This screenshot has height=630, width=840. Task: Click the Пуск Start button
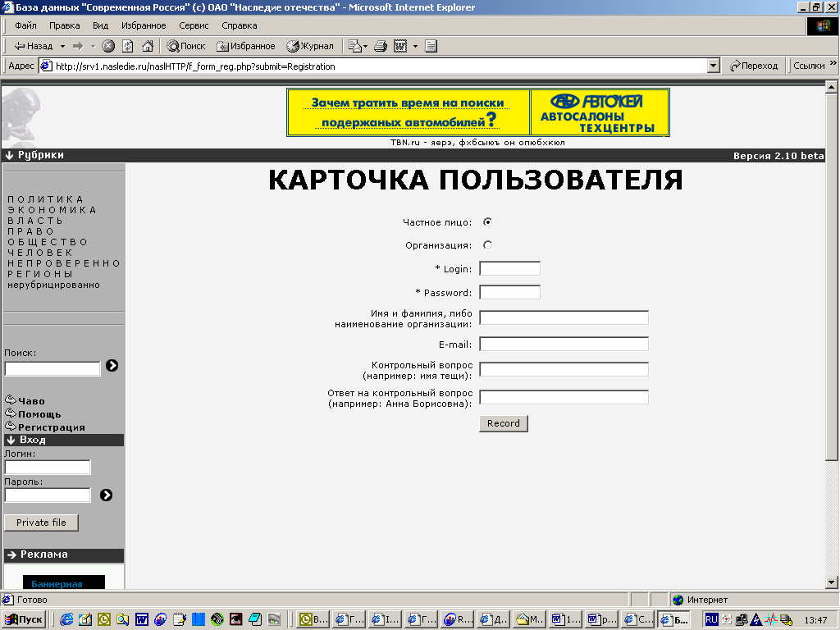[24, 620]
